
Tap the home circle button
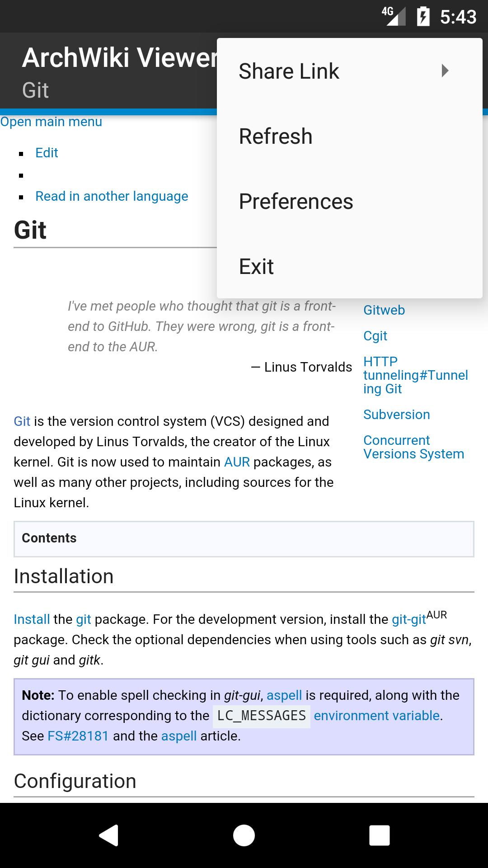coord(244,834)
